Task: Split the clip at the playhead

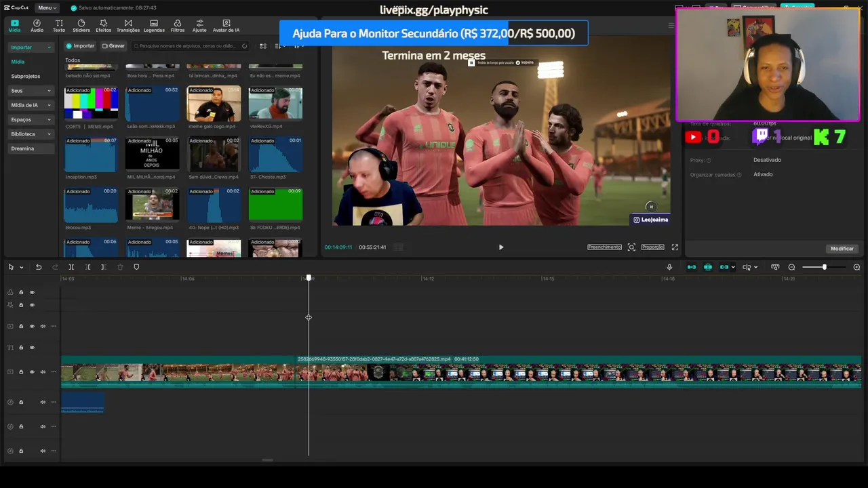Action: coord(71,267)
